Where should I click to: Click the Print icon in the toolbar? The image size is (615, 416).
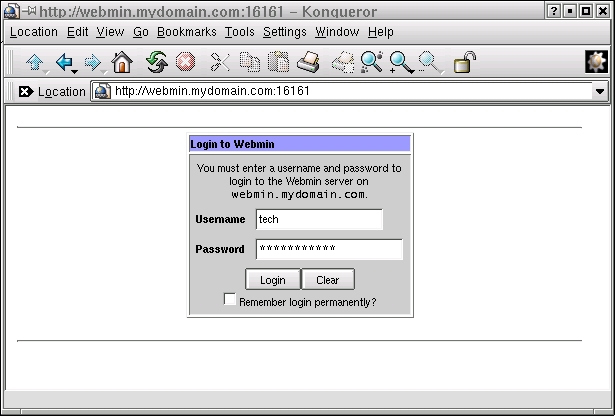(x=308, y=63)
